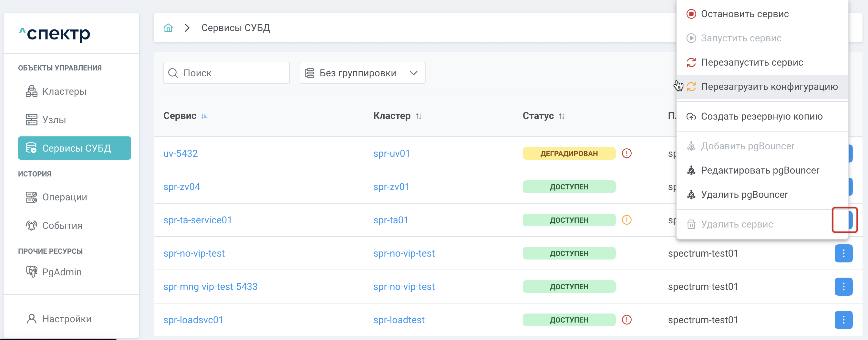Select Редактировать pgBouncer in menu
This screenshot has height=340, width=868.
(759, 170)
